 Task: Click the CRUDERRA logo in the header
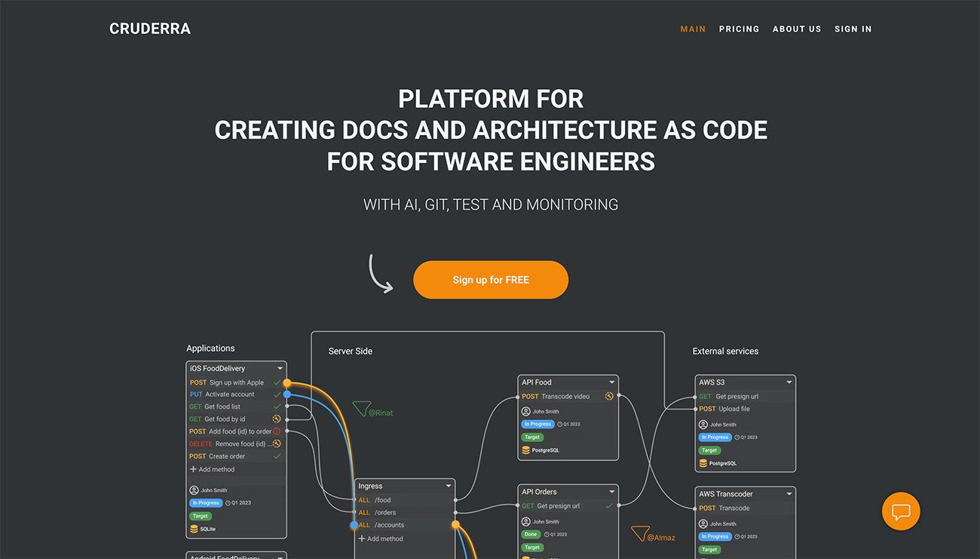(x=150, y=29)
